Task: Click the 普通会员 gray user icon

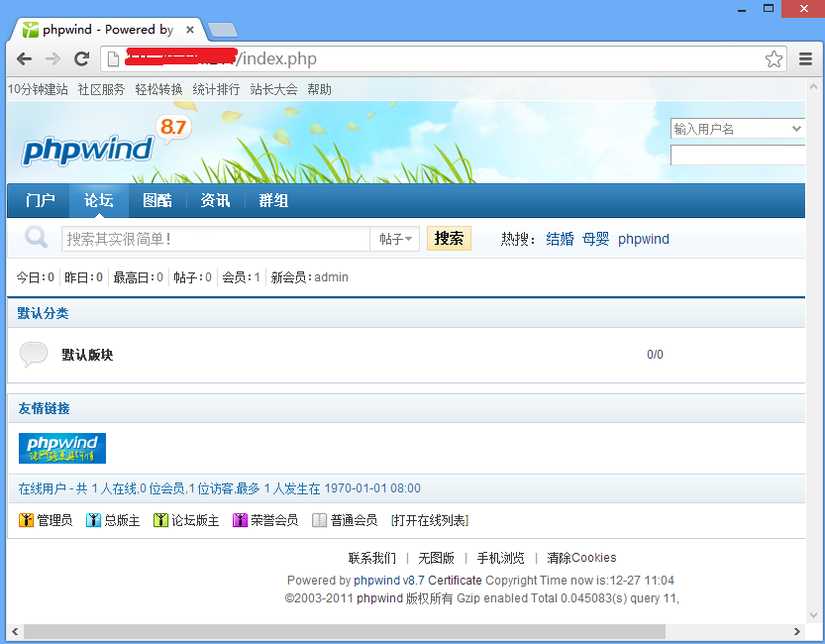Action: click(319, 520)
